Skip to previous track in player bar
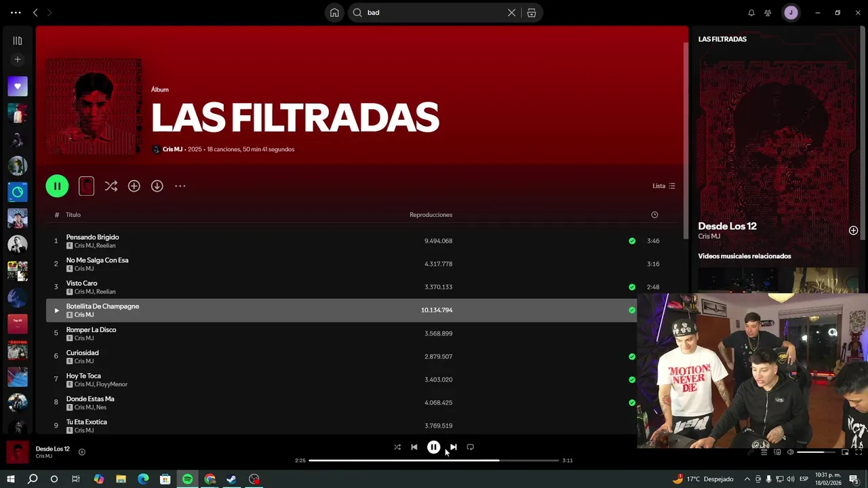The height and width of the screenshot is (488, 868). click(414, 447)
